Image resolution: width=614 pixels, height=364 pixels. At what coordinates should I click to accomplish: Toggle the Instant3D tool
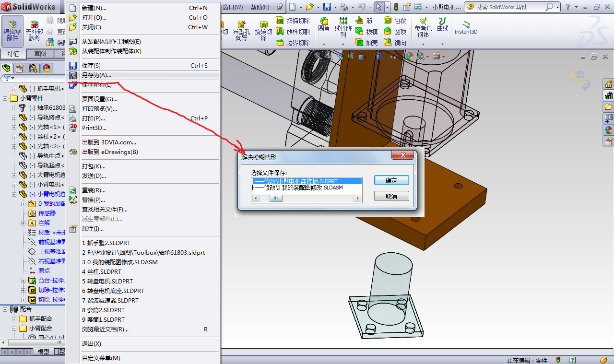466,27
